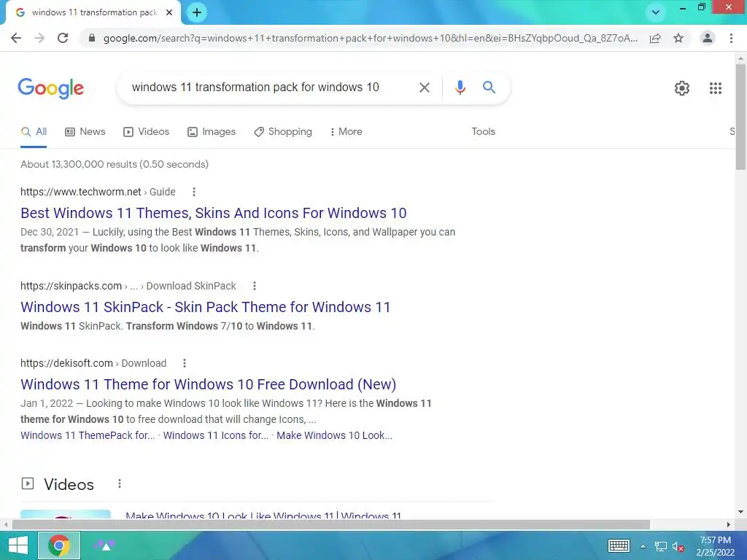This screenshot has width=747, height=560.
Task: Expand the tab search chevron
Action: click(x=656, y=12)
